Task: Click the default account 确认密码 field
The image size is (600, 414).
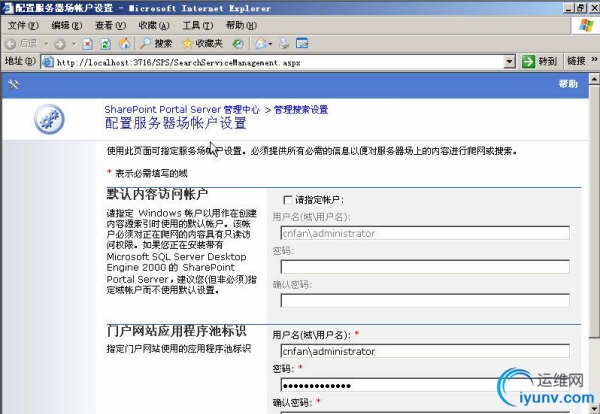Action: (425, 300)
